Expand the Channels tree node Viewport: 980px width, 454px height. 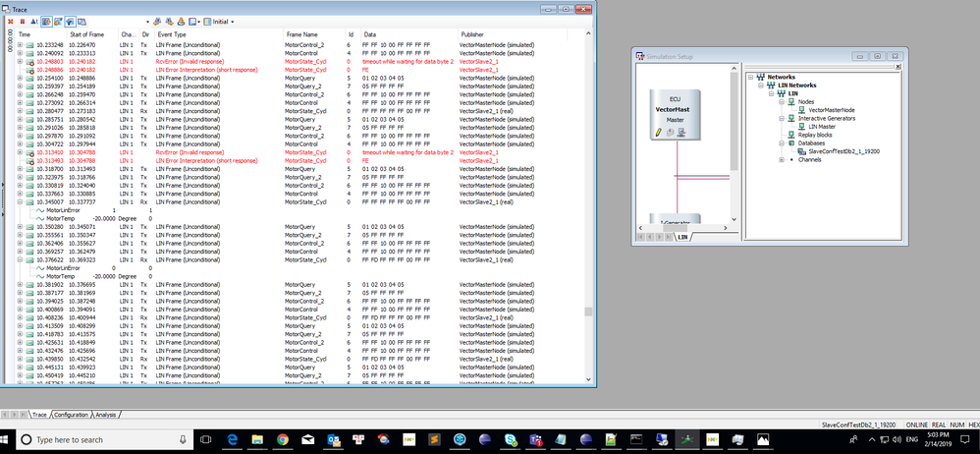(x=782, y=159)
